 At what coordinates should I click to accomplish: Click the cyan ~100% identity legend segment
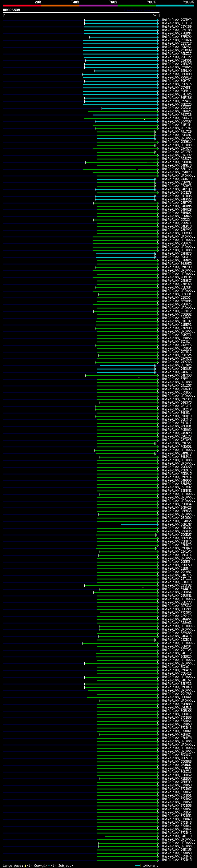(175, 6)
